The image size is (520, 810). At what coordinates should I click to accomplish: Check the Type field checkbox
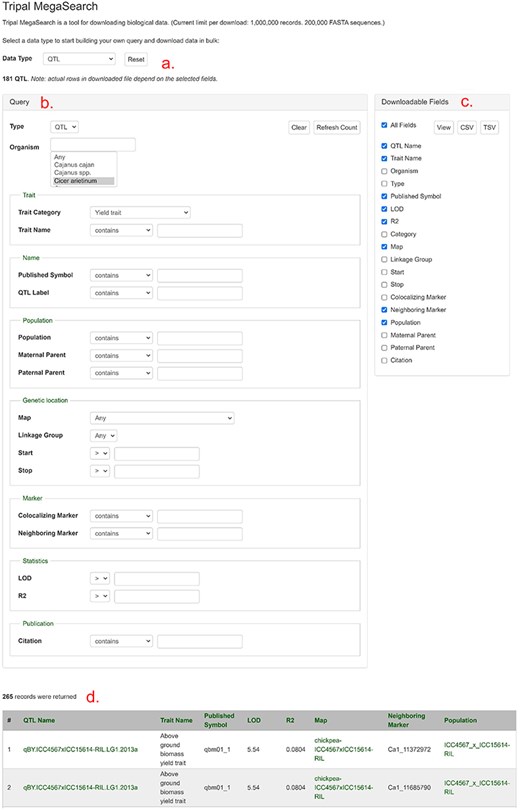pos(384,183)
